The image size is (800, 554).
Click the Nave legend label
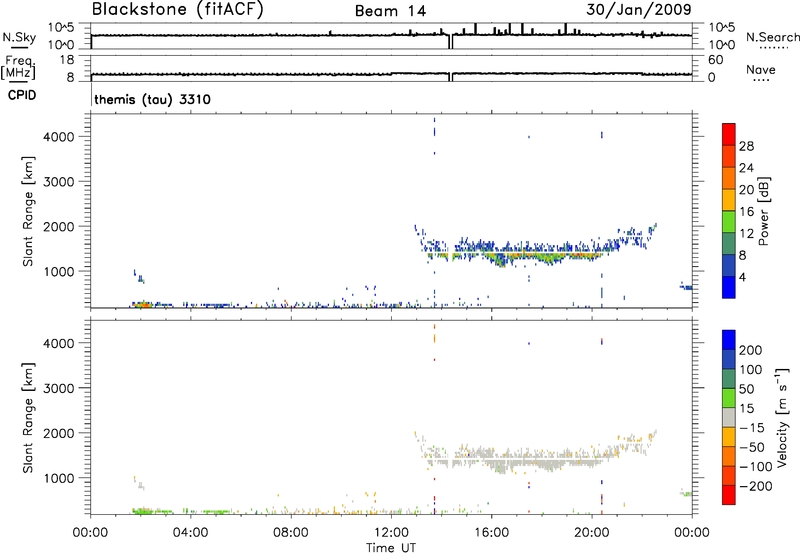coord(760,69)
